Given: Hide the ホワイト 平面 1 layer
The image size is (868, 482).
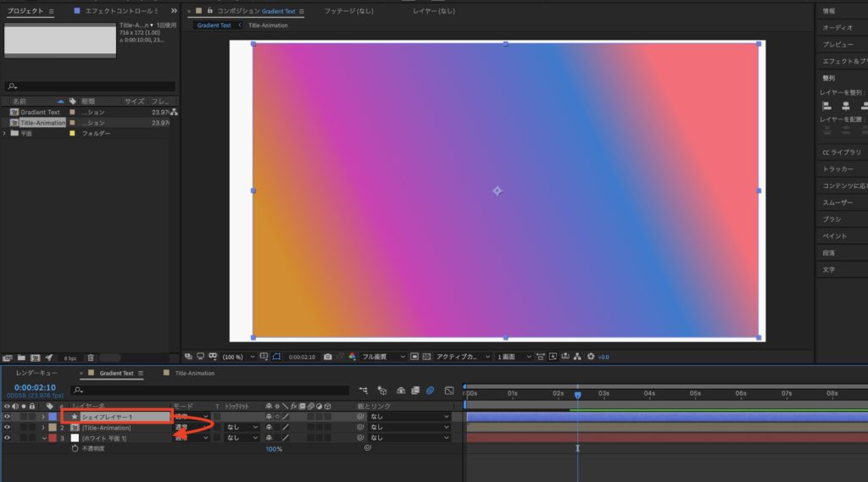Looking at the screenshot, I should 8,438.
